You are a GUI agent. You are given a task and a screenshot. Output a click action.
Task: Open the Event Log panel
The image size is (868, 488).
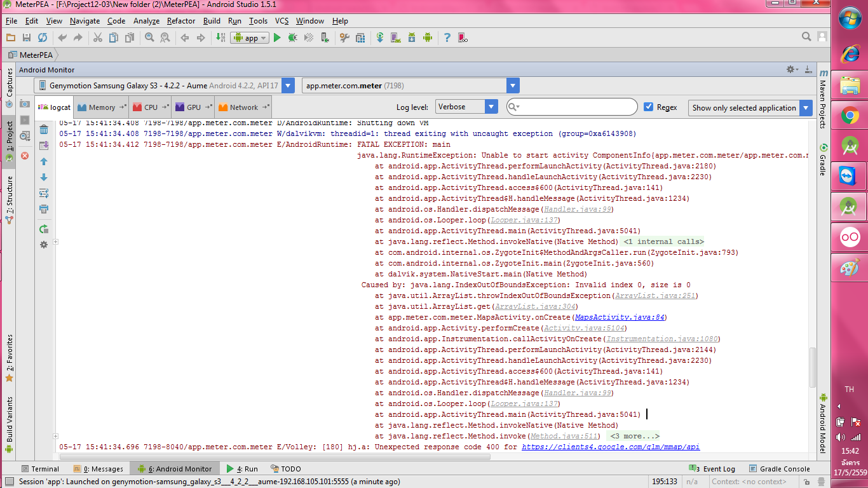[x=712, y=469]
